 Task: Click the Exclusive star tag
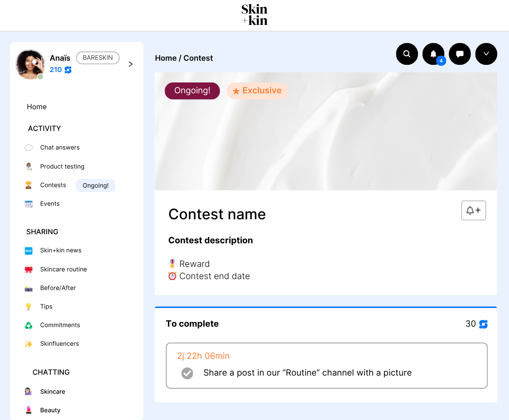(x=257, y=91)
